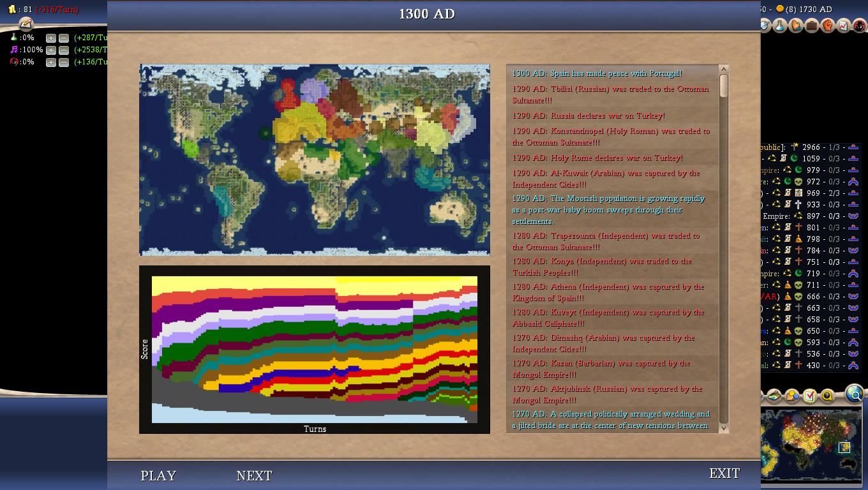Viewport: 868px width, 490px height.
Task: Open the Technology advisor flask icon
Action: click(780, 26)
